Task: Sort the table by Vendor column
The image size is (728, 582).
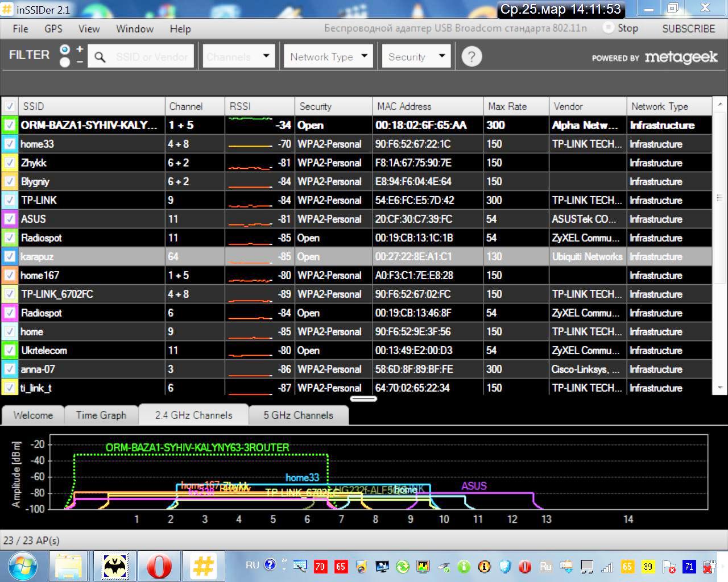Action: tap(588, 106)
